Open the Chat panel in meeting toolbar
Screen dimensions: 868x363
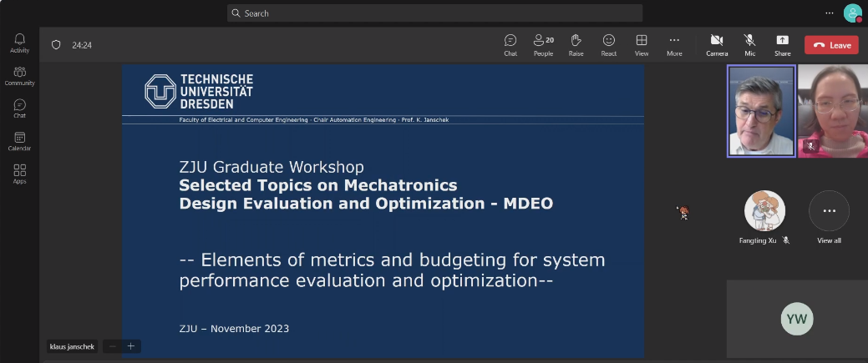(x=510, y=44)
